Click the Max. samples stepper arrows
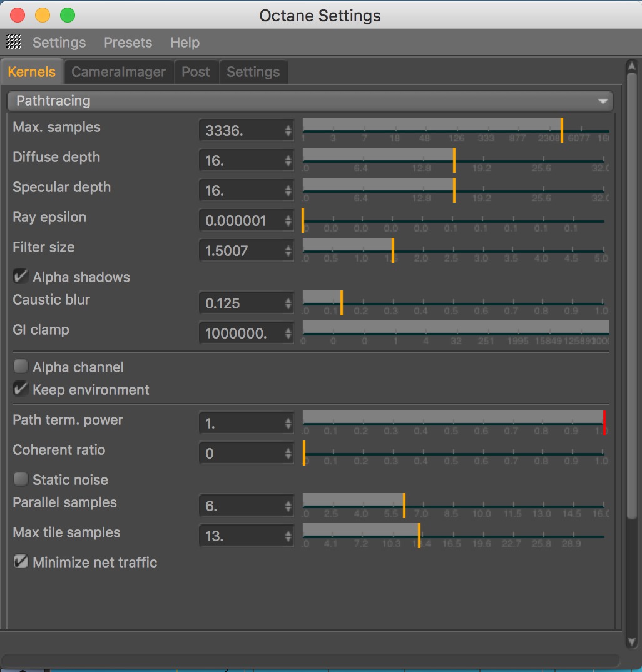Viewport: 642px width, 672px height. pos(288,130)
